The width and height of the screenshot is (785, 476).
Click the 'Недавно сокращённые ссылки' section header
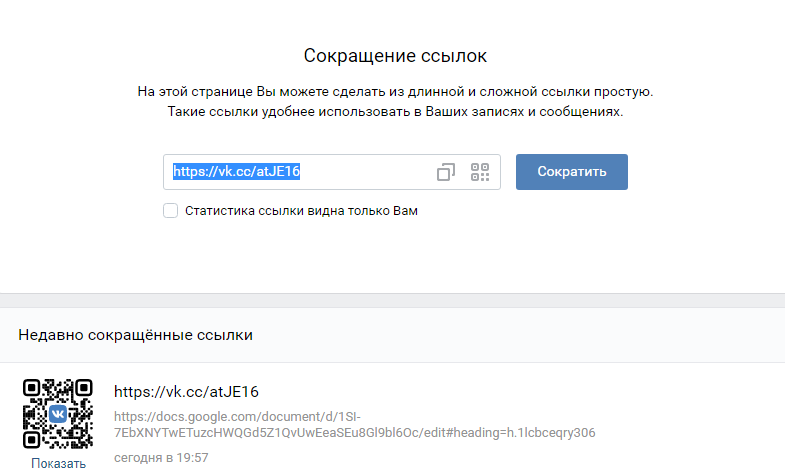135,335
